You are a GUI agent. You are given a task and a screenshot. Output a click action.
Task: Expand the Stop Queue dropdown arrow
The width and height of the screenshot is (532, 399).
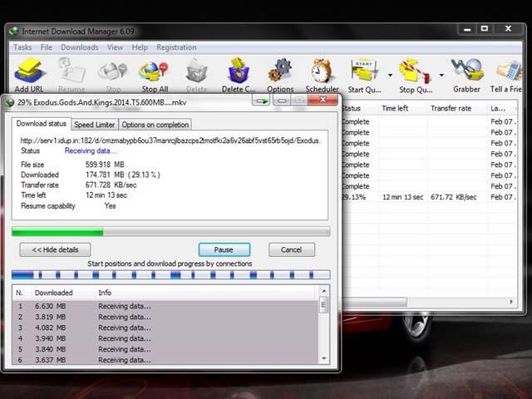[x=441, y=75]
